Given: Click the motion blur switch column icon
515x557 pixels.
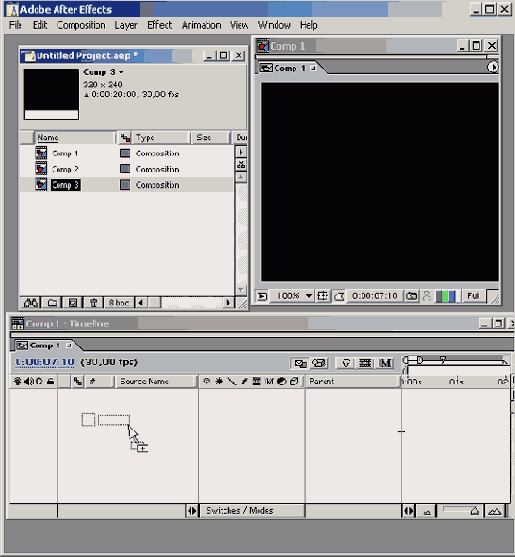Looking at the screenshot, I should click(269, 381).
